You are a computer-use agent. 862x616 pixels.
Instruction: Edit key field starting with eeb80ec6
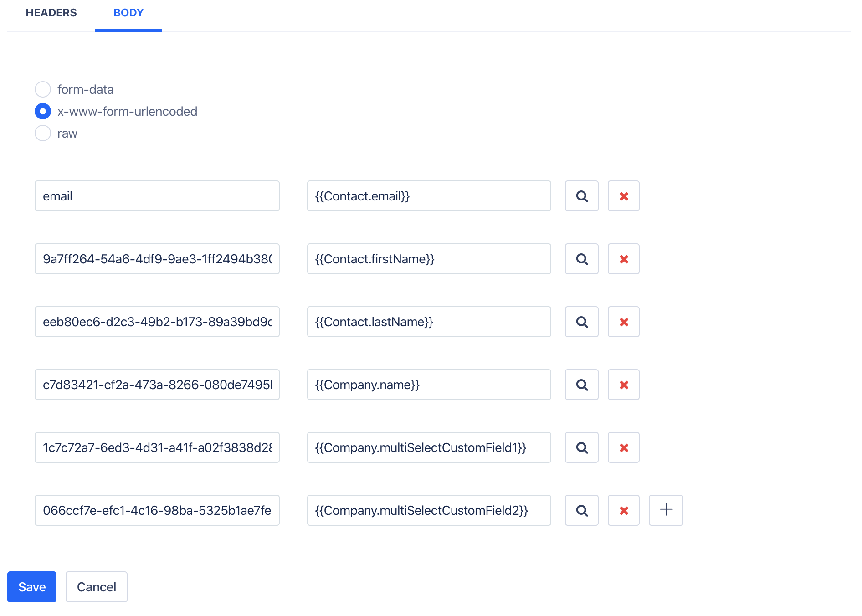[157, 322]
